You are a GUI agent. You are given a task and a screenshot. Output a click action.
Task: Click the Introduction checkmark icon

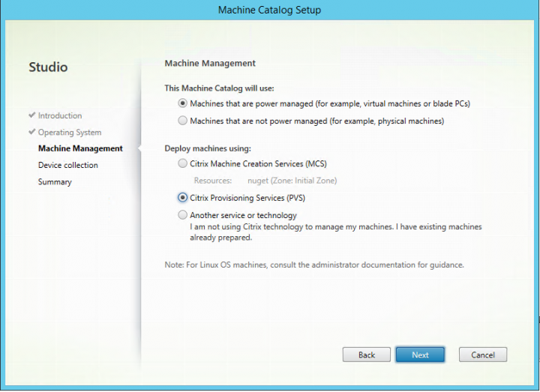pos(32,115)
